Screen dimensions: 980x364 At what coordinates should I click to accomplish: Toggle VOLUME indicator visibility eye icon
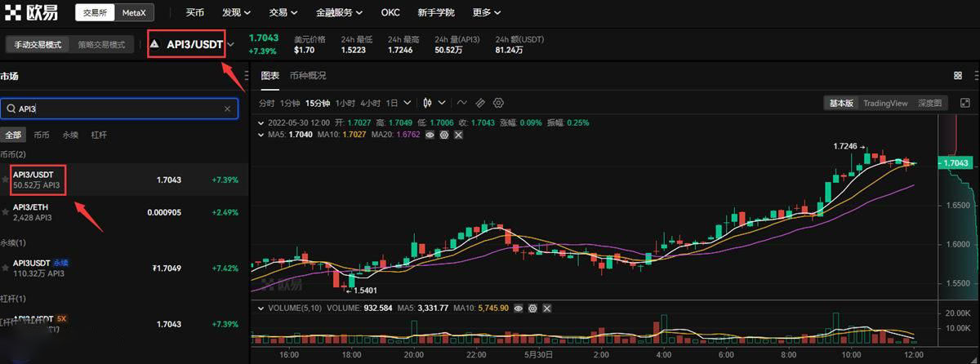point(519,309)
